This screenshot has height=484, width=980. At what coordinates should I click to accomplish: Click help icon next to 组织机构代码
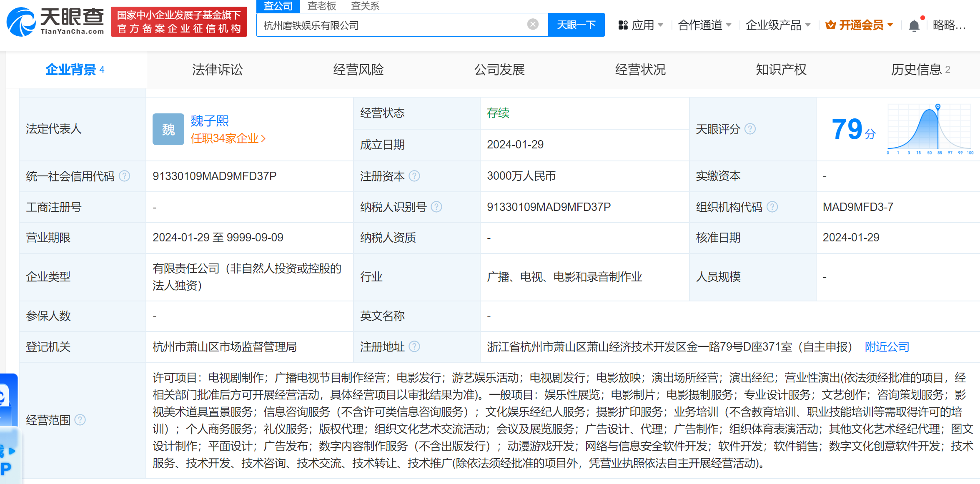coord(772,207)
